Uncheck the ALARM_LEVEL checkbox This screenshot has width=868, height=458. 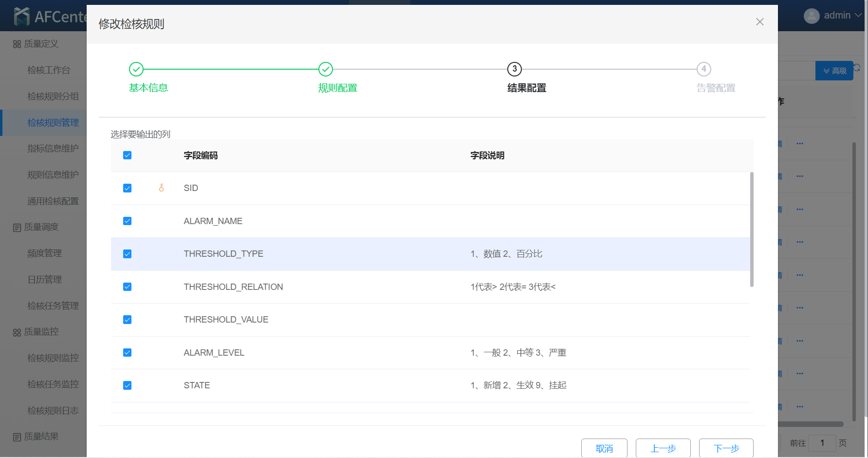click(128, 353)
